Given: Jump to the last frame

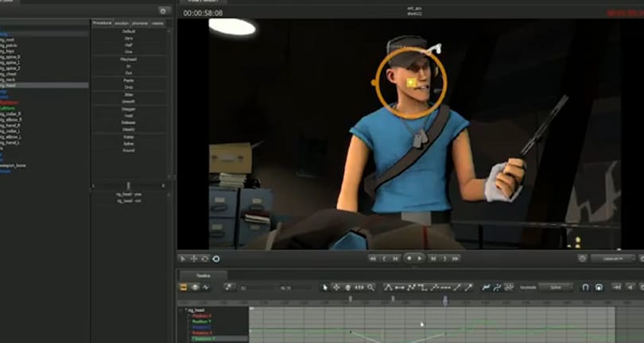Looking at the screenshot, I should [x=456, y=259].
